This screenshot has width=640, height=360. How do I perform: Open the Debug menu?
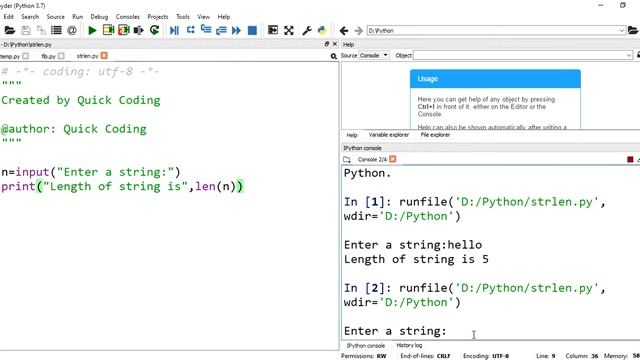click(x=99, y=17)
